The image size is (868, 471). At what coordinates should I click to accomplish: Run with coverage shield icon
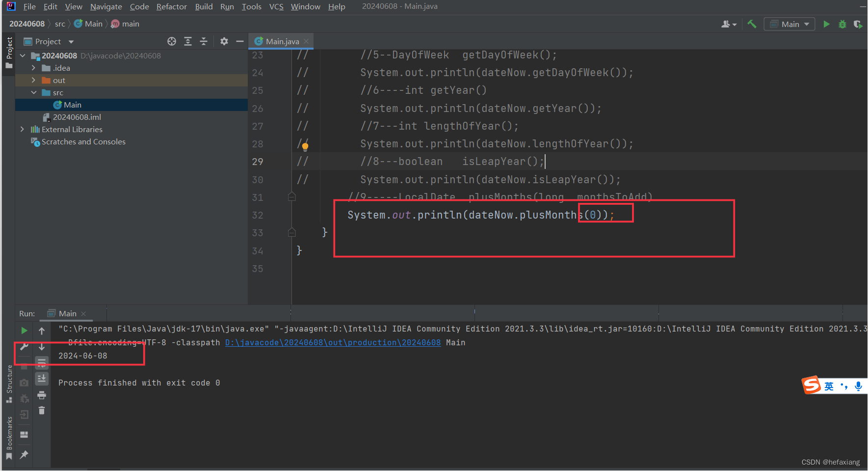coord(858,24)
